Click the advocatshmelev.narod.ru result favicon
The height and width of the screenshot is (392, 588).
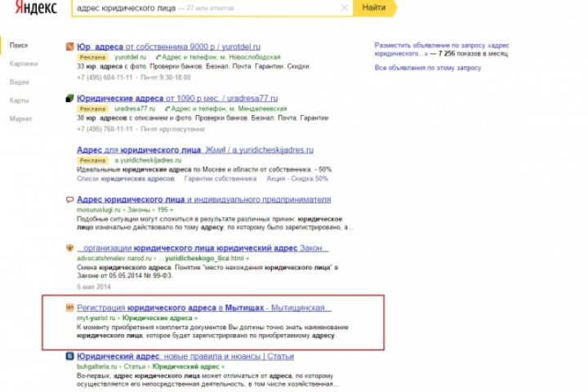coord(69,248)
